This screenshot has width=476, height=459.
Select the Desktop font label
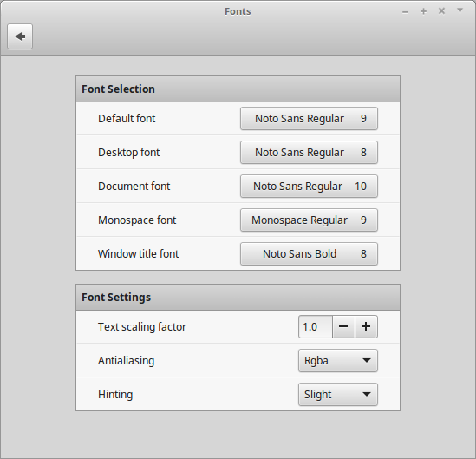click(x=128, y=152)
